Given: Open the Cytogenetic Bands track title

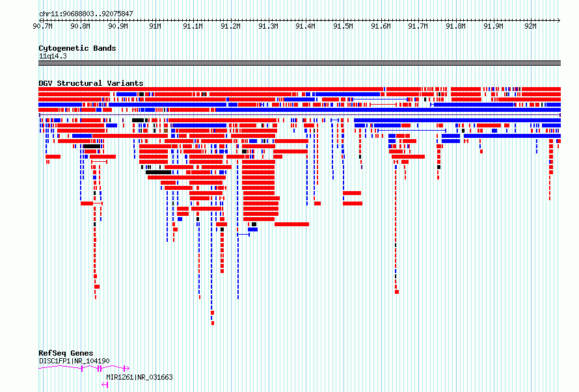Looking at the screenshot, I should click(x=77, y=48).
